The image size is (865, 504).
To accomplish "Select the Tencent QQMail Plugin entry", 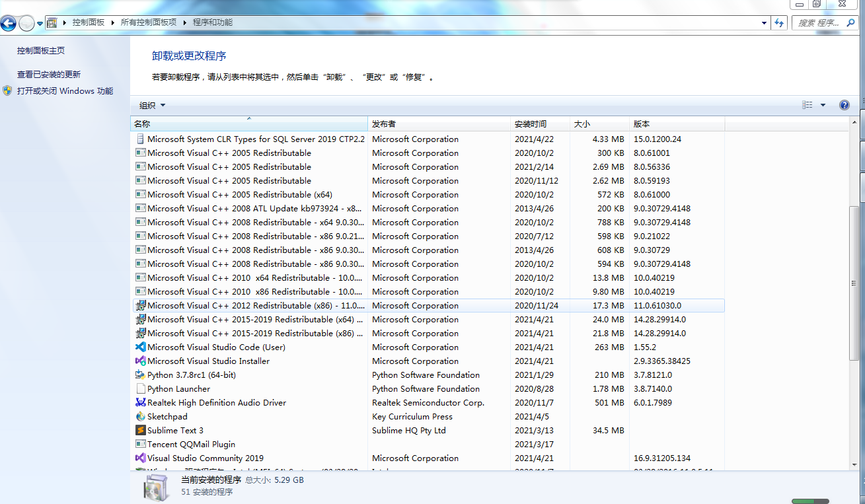I will pyautogui.click(x=428, y=445).
